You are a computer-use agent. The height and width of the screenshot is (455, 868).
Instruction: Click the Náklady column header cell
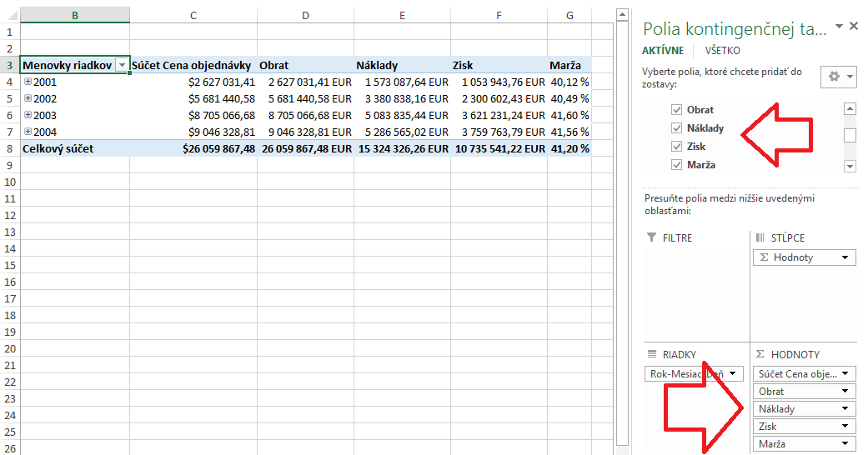click(403, 65)
